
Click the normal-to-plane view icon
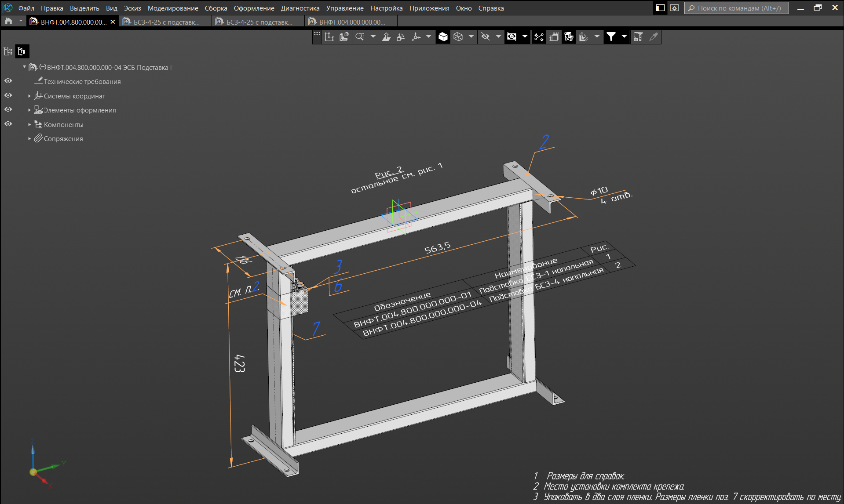point(386,37)
